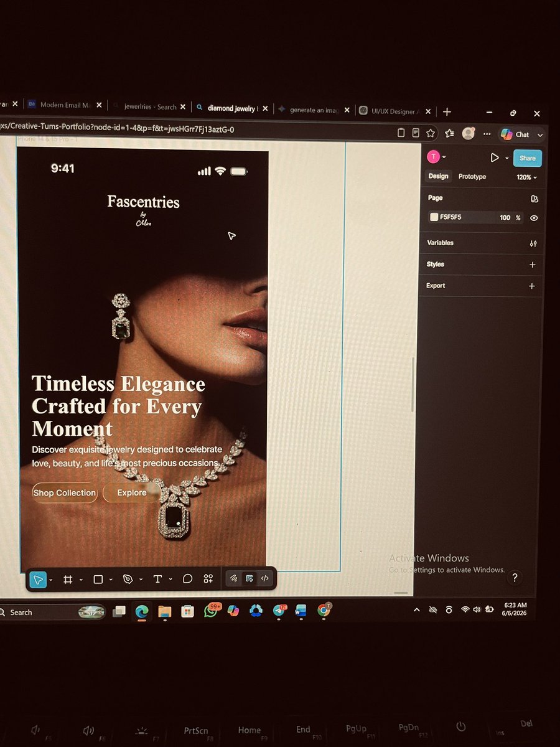560x747 pixels.
Task: Open Microsoft Edge from taskbar
Action: click(142, 612)
